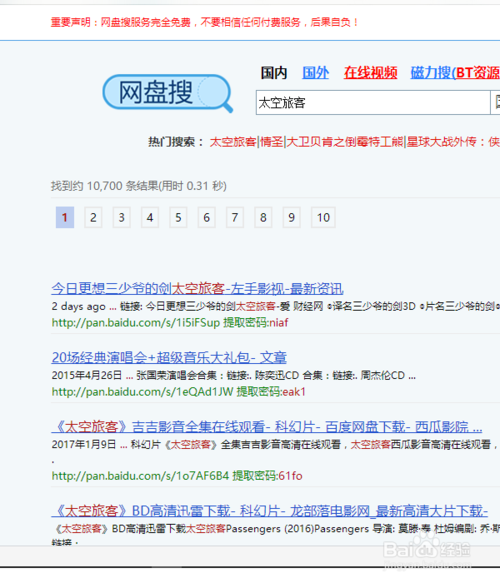Go to results page 2
This screenshot has width=500, height=583.
coord(93,217)
